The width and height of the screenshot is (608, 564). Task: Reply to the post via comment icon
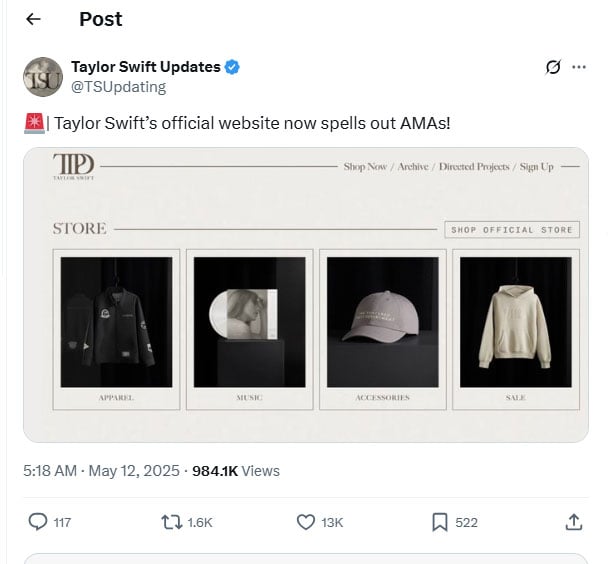coord(38,522)
